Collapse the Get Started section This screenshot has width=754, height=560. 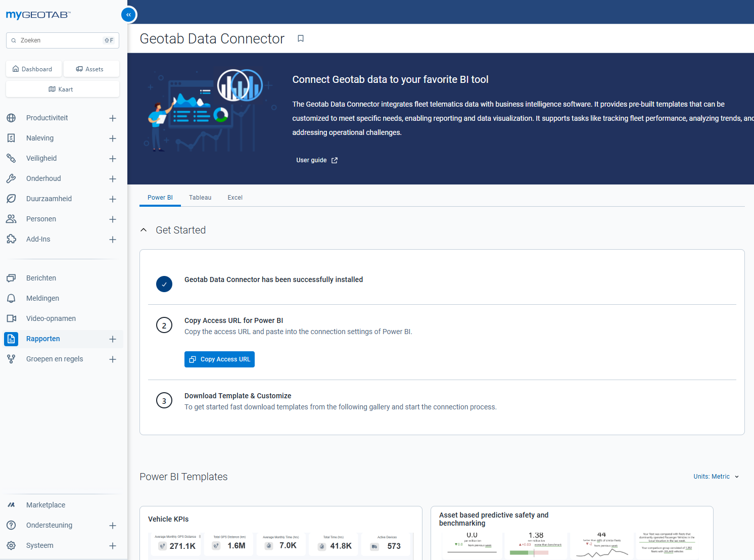coord(144,230)
